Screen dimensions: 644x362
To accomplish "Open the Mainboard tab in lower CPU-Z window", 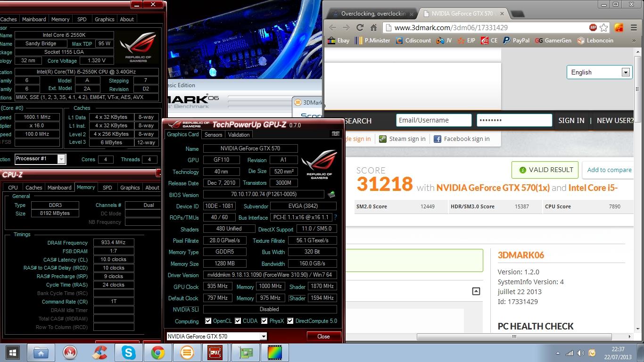I will coord(59,188).
